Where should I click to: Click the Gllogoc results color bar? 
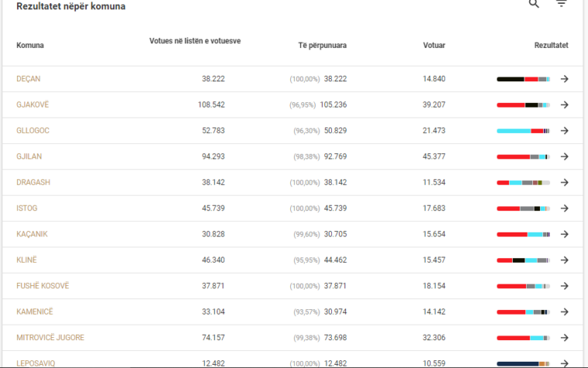[523, 131]
